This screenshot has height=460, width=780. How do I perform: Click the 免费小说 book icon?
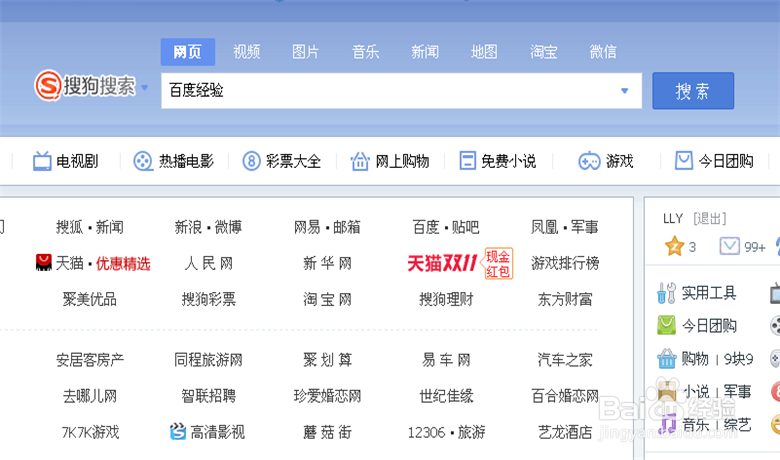click(467, 161)
